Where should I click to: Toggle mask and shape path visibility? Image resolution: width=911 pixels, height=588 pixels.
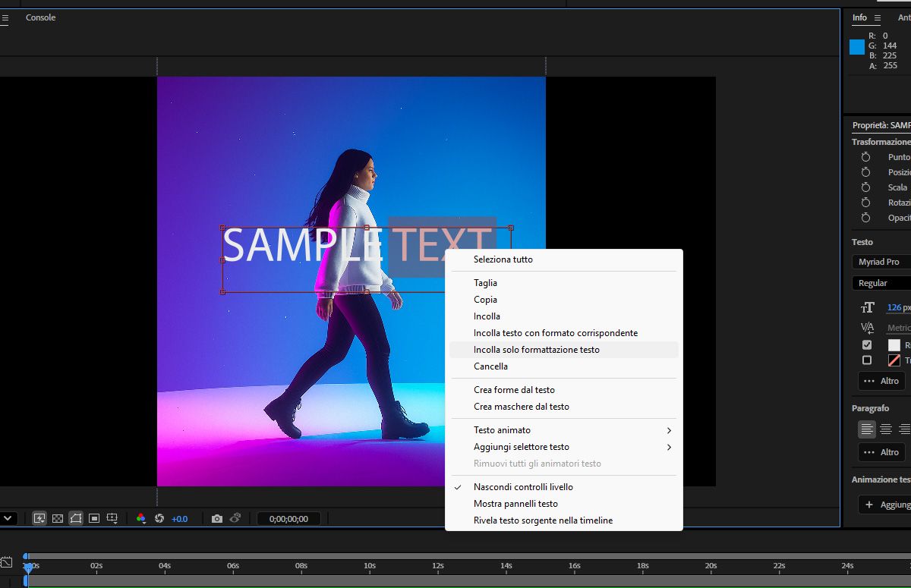(76, 519)
